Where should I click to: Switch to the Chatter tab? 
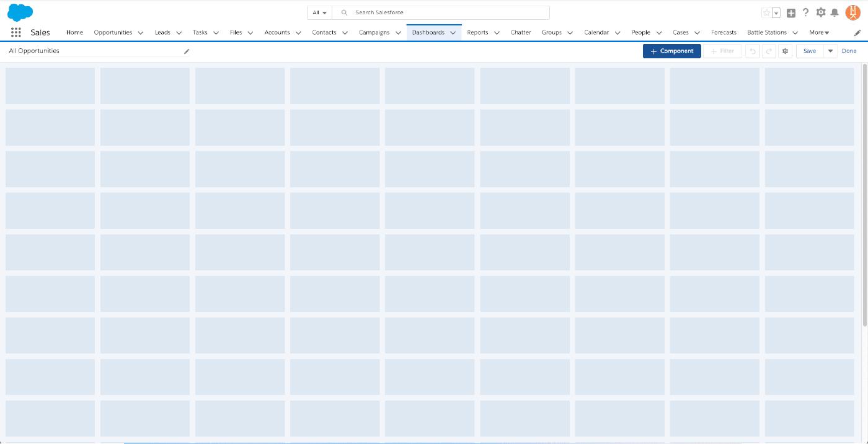[521, 33]
